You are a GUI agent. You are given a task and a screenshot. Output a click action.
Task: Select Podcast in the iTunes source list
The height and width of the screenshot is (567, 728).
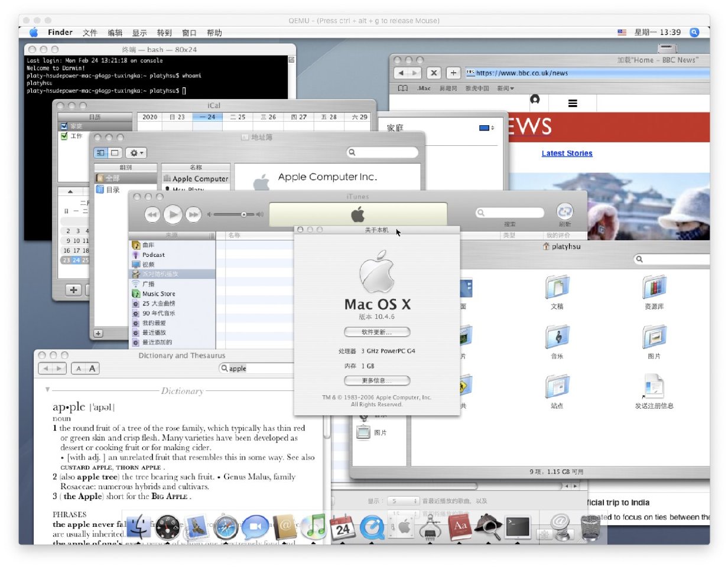point(153,255)
